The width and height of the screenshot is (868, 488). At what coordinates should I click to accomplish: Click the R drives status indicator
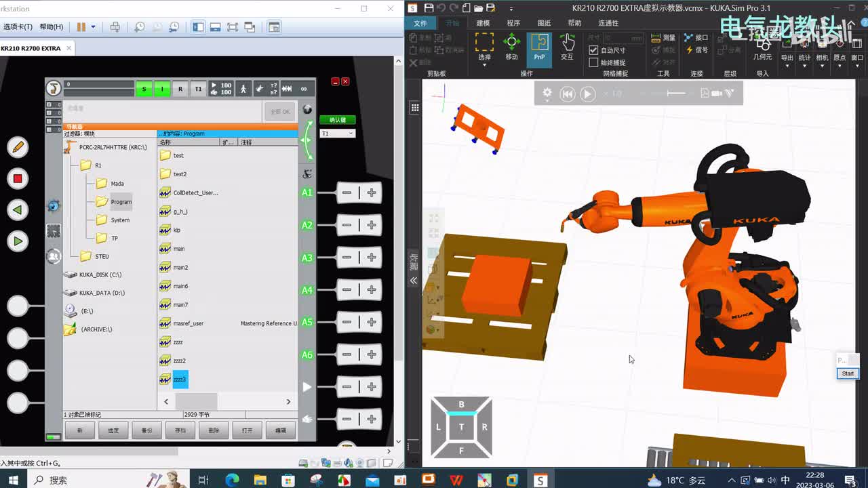tap(180, 89)
